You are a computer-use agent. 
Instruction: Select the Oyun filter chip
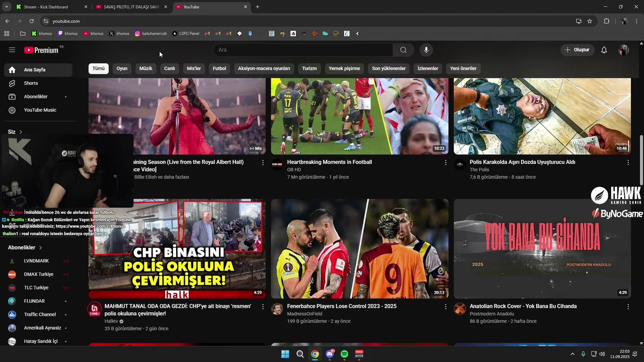point(122,68)
